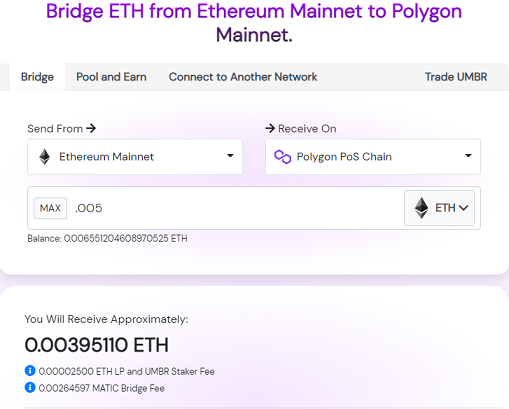Expand the ETH token selector chevron
Screen dimensions: 509x409
tap(464, 208)
